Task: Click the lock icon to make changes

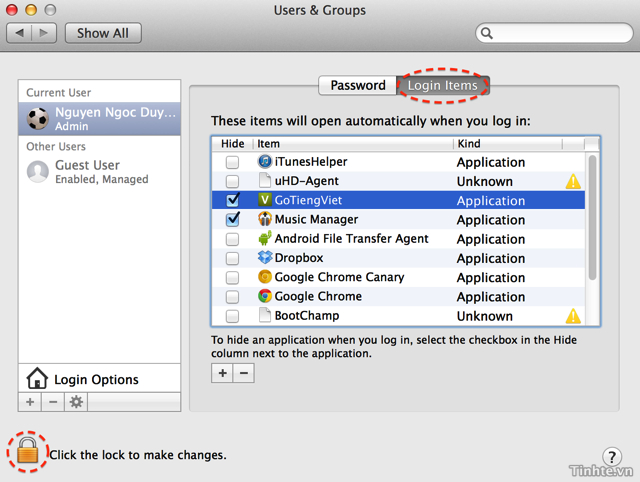Action: point(27,451)
